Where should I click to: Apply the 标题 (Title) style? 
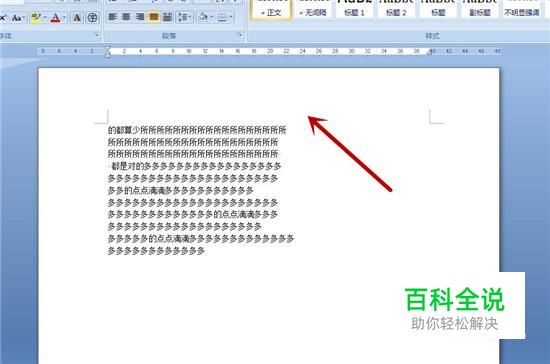tap(438, 9)
